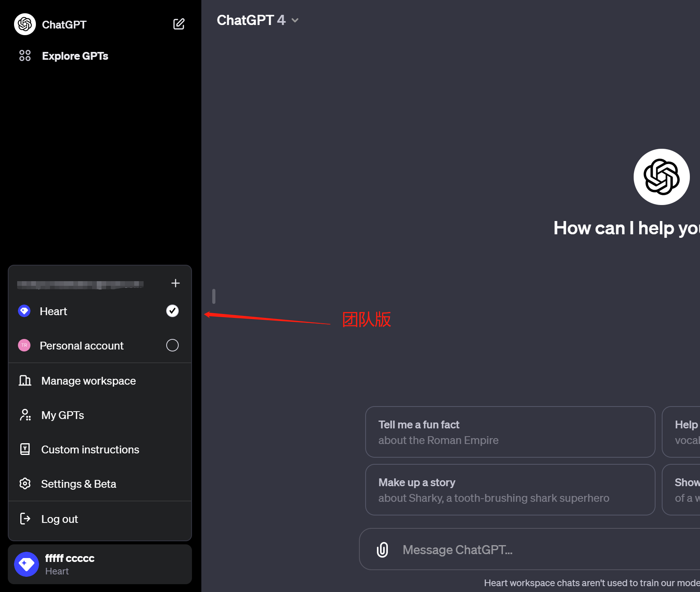The image size is (700, 592).
Task: Open Settings & Beta menu item
Action: [100, 483]
